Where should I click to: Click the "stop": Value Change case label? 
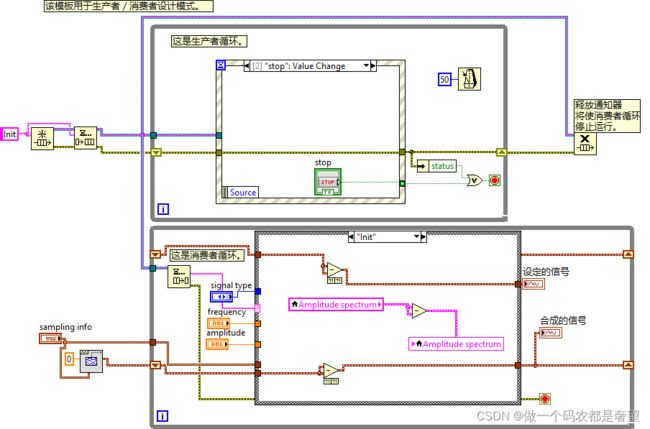(x=305, y=66)
